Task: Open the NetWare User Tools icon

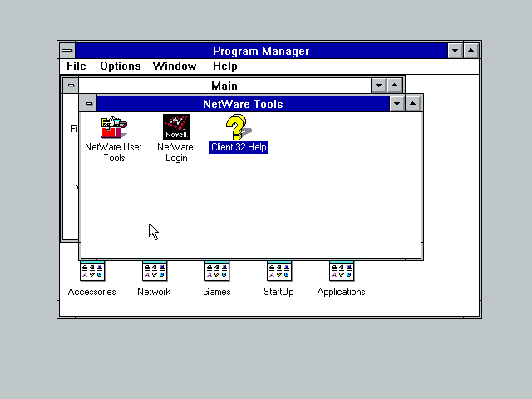Action: (114, 127)
